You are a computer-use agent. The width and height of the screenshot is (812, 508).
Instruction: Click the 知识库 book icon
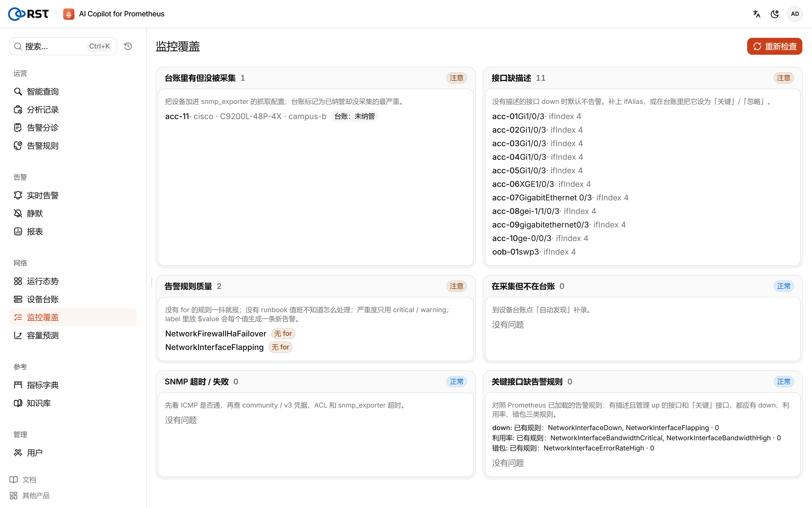[x=18, y=403]
